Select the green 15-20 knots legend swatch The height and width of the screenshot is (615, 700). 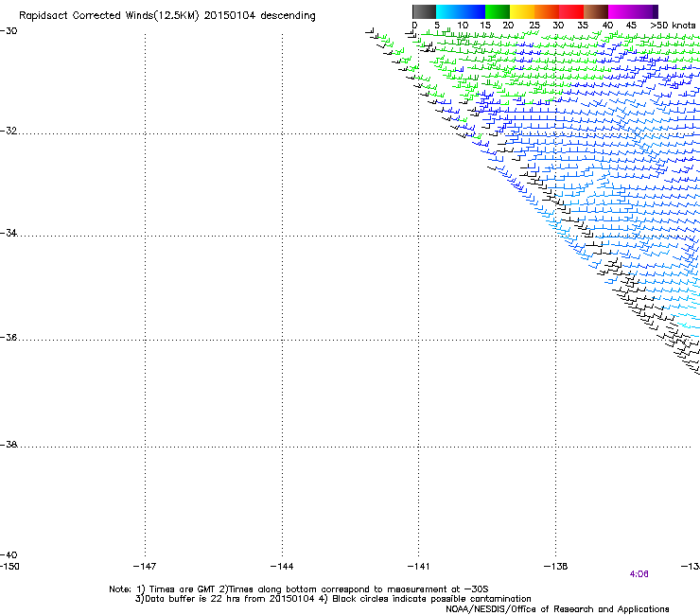click(x=498, y=11)
